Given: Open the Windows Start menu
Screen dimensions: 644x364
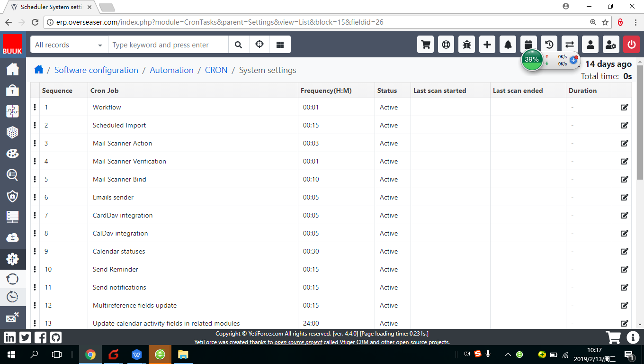Looking at the screenshot, I should (x=11, y=354).
